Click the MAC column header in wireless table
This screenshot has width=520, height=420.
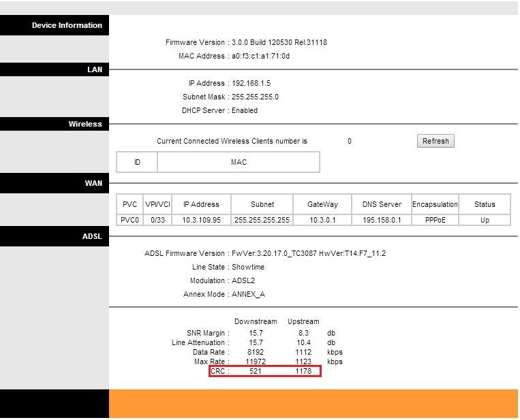point(239,162)
